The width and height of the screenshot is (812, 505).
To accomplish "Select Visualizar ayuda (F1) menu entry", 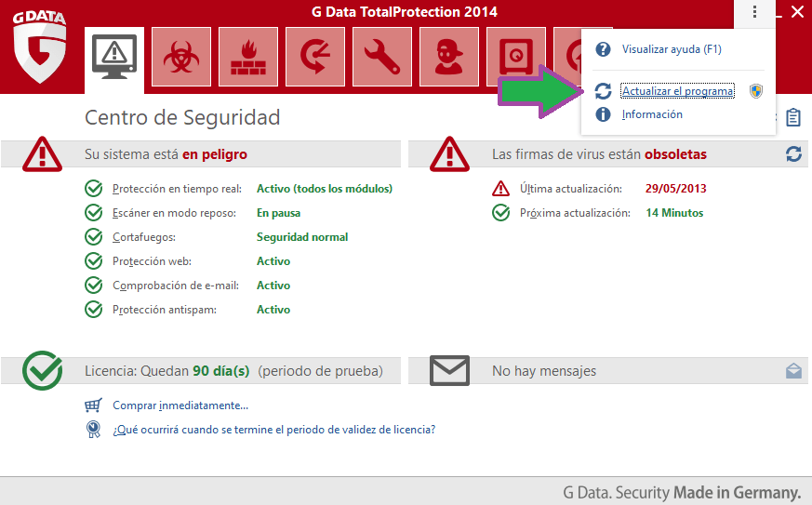I will (x=672, y=49).
